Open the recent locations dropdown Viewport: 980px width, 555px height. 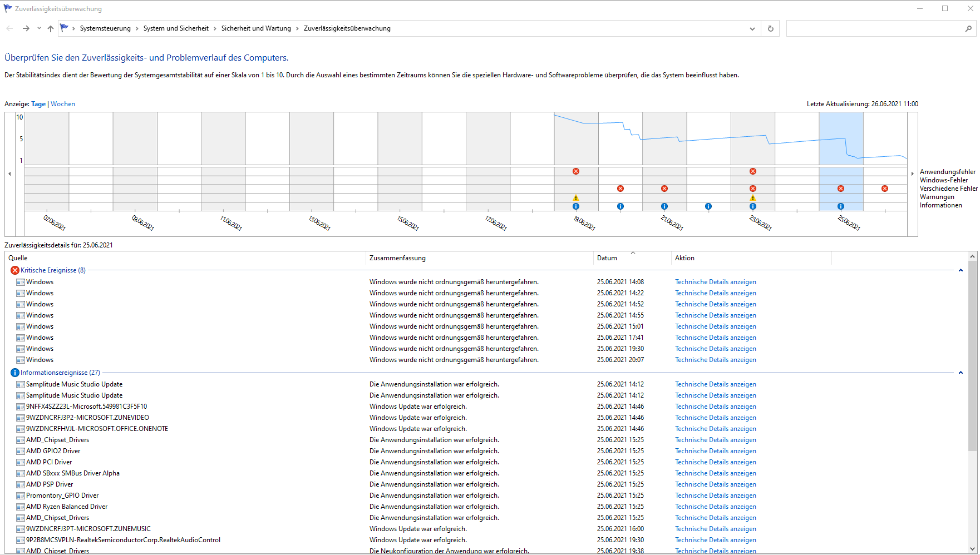pyautogui.click(x=39, y=28)
